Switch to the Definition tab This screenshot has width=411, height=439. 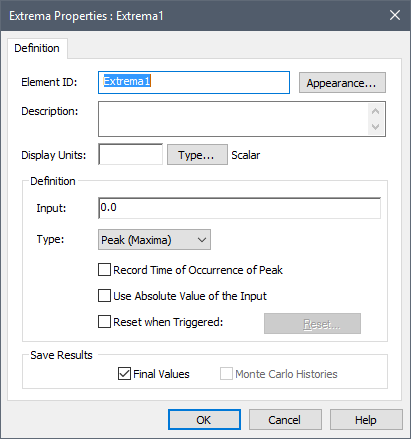tap(37, 48)
